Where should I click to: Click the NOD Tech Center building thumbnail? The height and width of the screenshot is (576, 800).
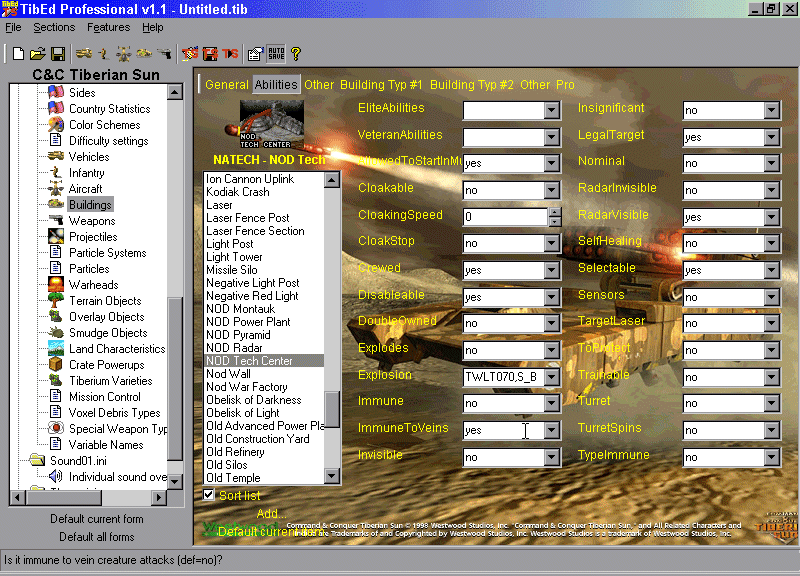pos(271,124)
